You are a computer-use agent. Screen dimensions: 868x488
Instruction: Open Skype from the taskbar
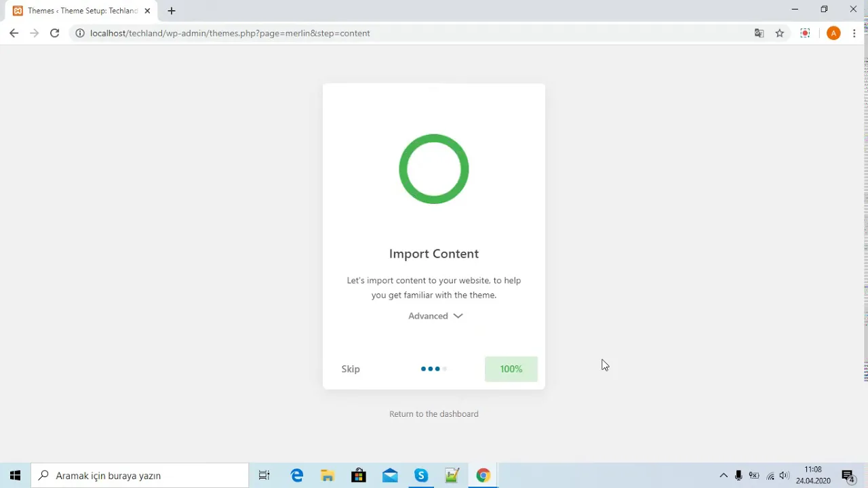pos(421,476)
